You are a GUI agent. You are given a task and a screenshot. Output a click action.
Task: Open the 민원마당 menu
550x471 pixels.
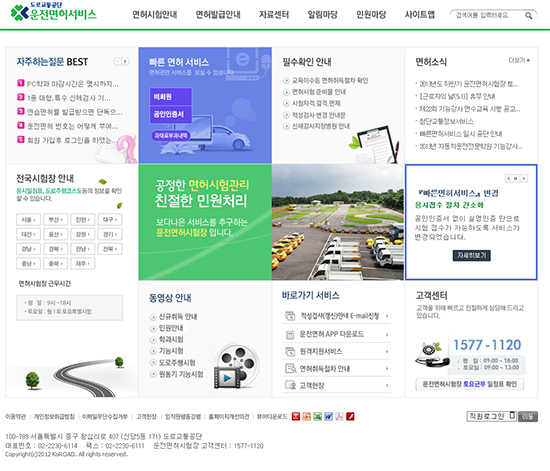[x=371, y=15]
